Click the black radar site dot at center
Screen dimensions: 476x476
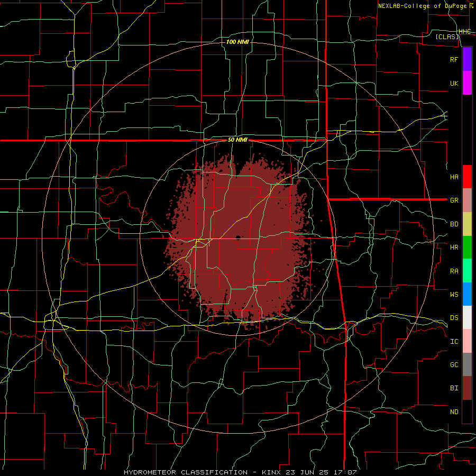point(238,237)
